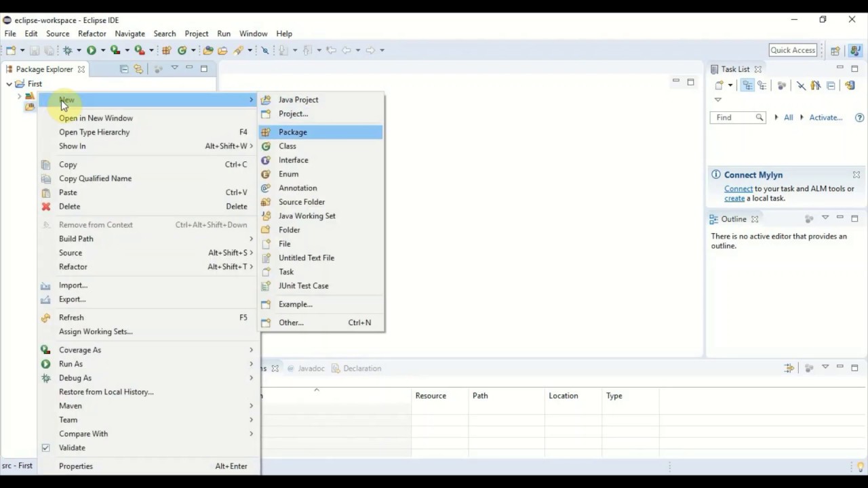Click the Open Perspective icon

[x=835, y=50]
